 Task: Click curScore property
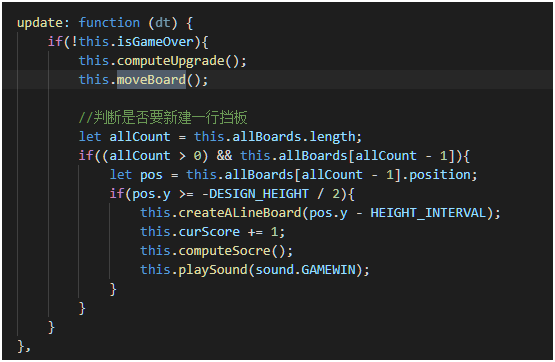click(x=209, y=232)
